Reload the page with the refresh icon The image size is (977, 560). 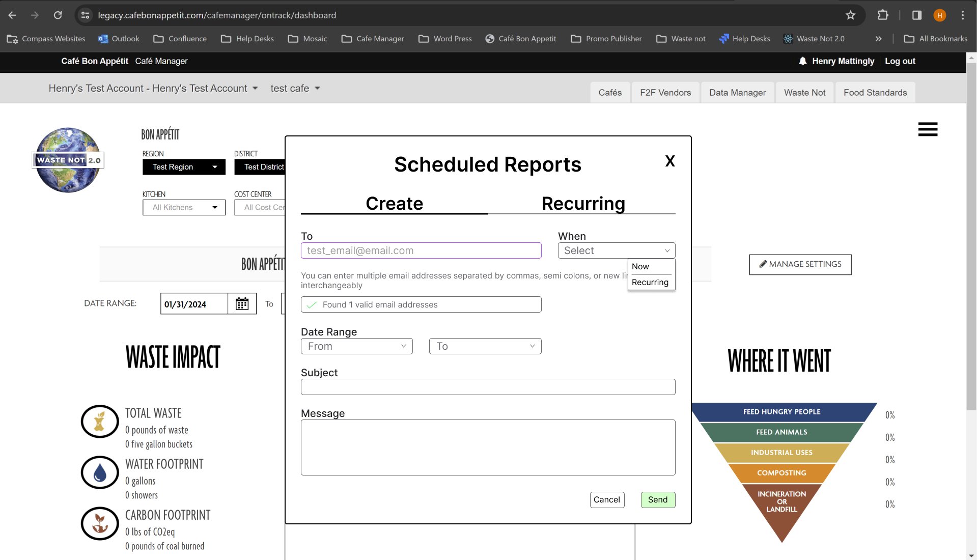pos(58,15)
